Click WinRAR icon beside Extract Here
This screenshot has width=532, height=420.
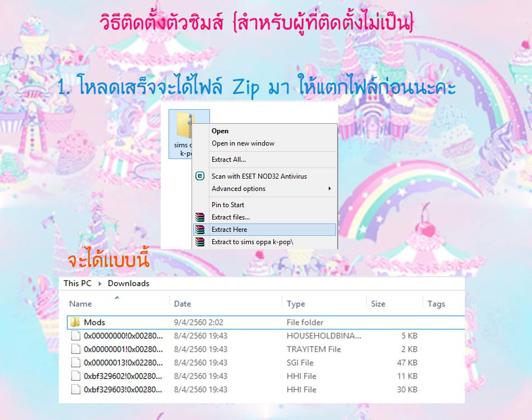[200, 230]
